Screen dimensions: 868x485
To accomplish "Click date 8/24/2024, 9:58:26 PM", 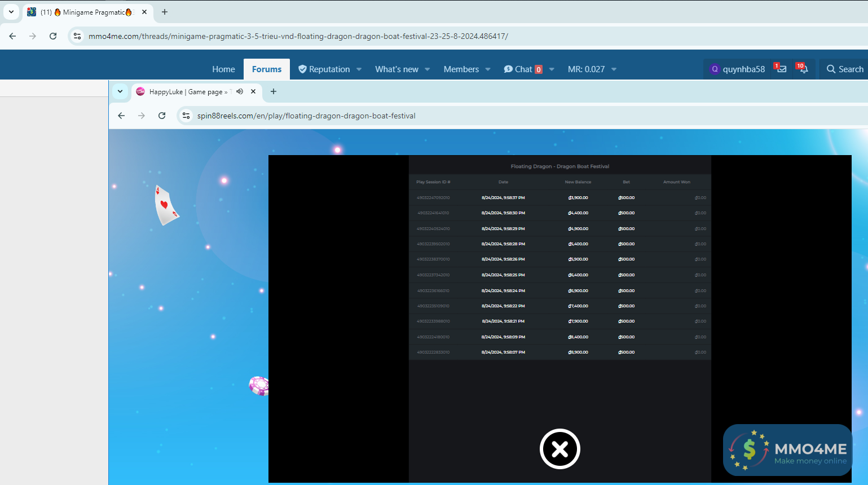I will point(503,259).
